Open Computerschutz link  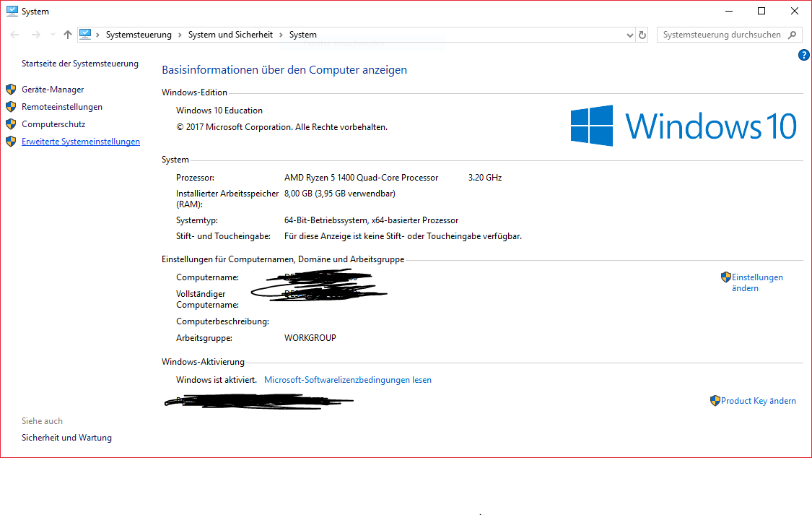[x=53, y=124]
